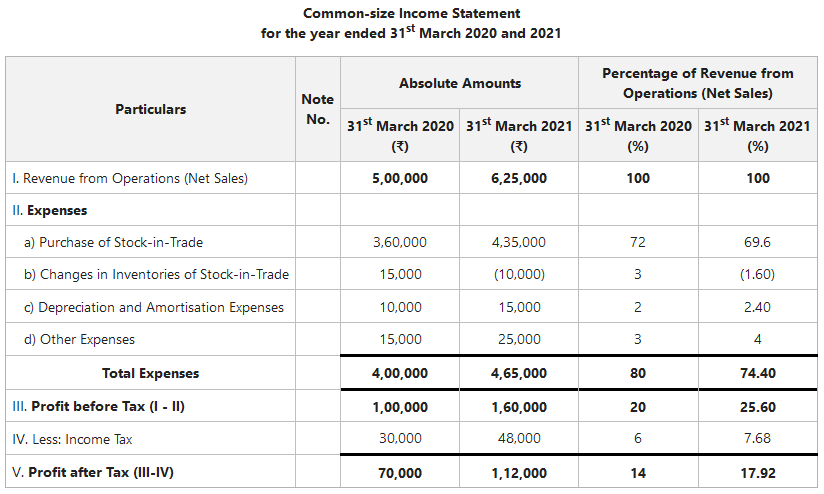Viewport: 824px width, 494px height.
Task: Select Percentage of Revenue from Operations header
Action: click(x=698, y=83)
